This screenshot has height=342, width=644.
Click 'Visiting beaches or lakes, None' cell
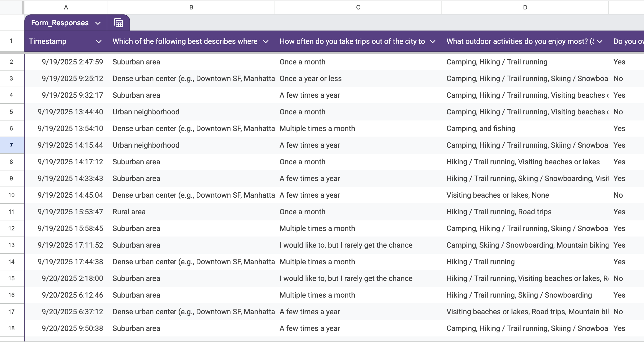coord(525,195)
